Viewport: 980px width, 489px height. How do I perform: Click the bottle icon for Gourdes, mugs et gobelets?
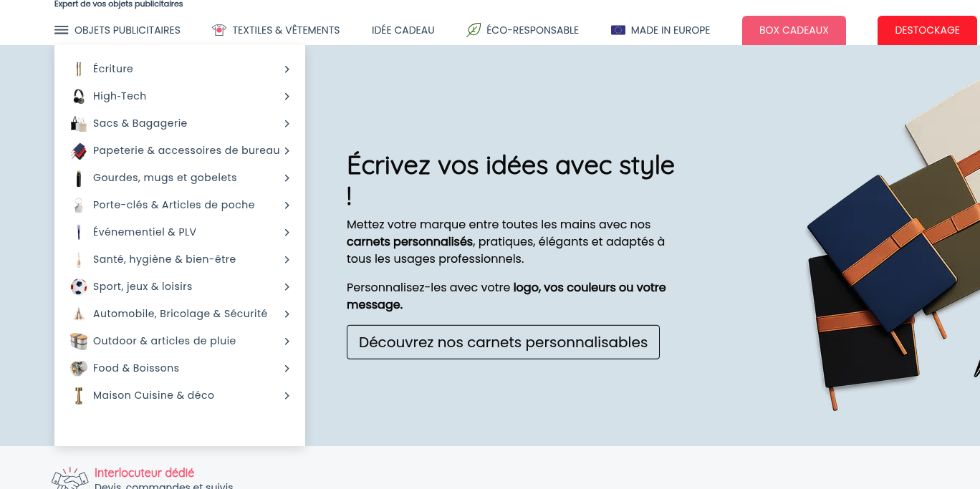coord(79,178)
